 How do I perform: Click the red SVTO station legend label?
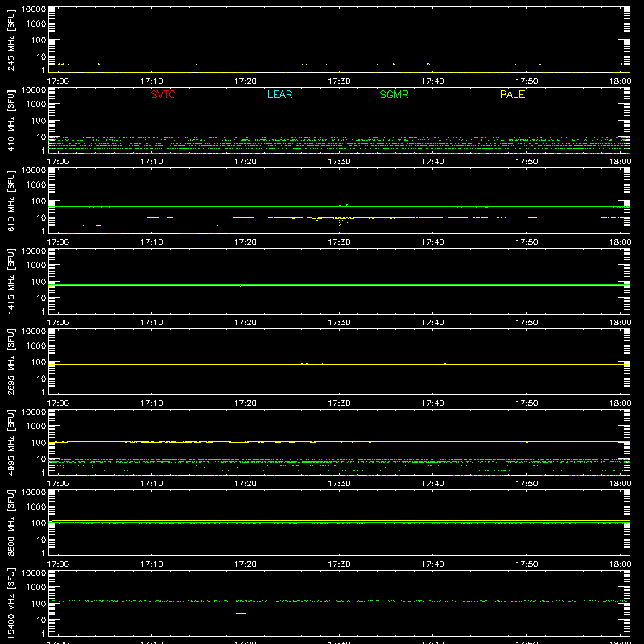pyautogui.click(x=163, y=94)
